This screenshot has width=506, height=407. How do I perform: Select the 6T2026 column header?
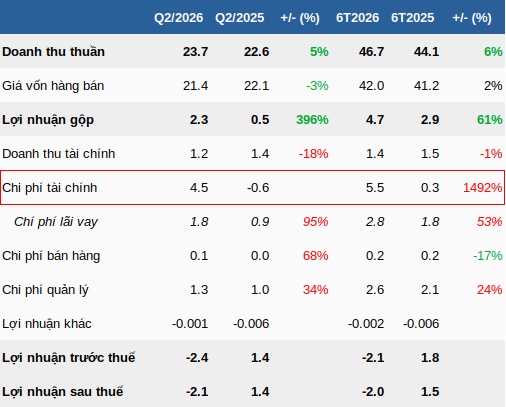(357, 18)
